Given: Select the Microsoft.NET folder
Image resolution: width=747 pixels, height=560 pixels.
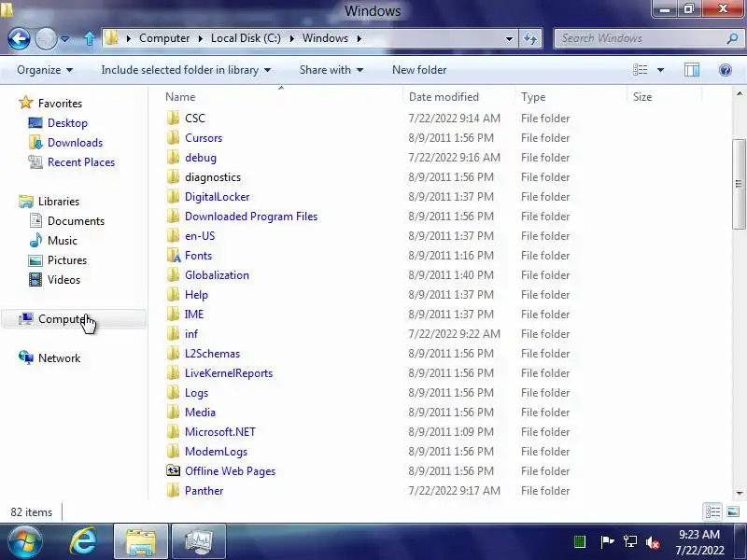Looking at the screenshot, I should click(220, 432).
